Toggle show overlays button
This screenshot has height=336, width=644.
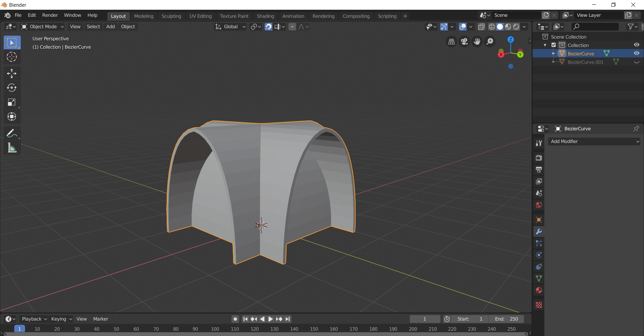(x=463, y=27)
